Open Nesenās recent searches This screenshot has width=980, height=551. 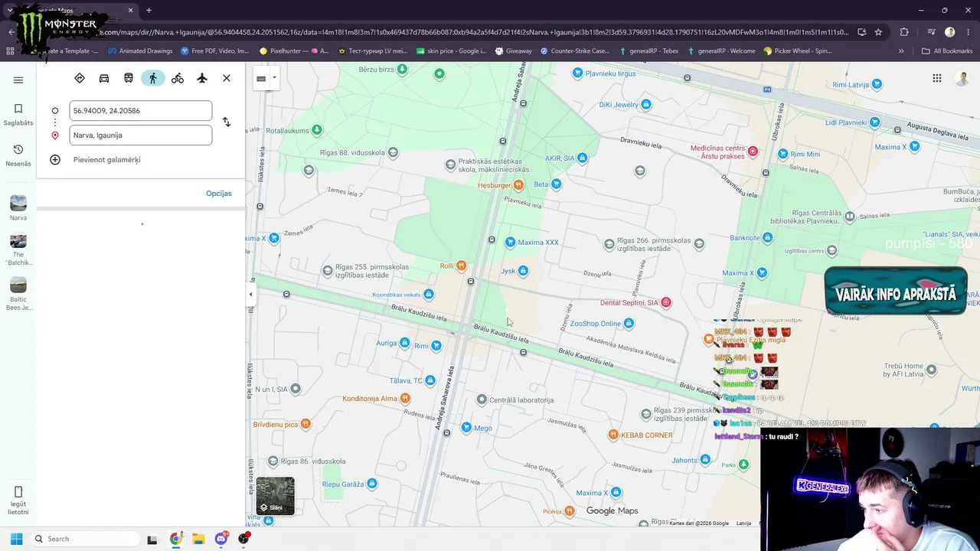pos(18,155)
